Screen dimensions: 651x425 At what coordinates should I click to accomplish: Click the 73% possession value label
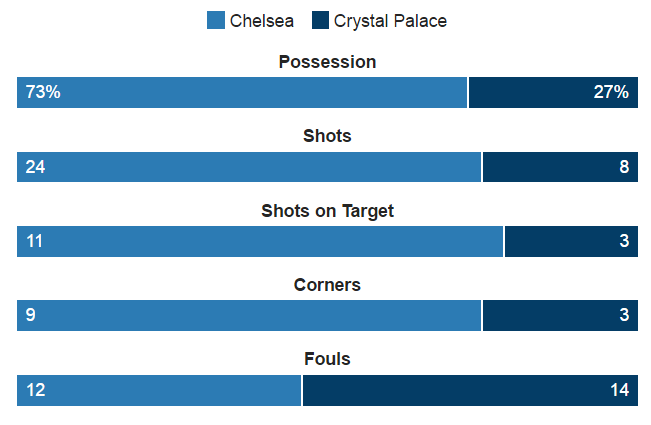click(x=43, y=92)
